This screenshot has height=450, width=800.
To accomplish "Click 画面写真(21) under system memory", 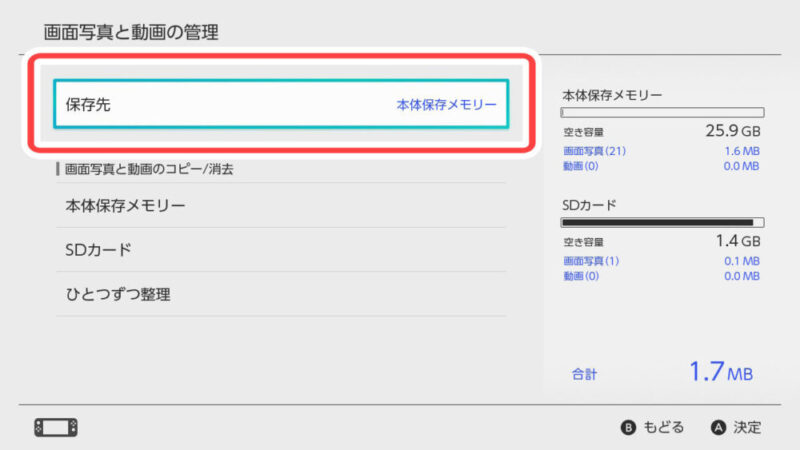I will coord(595,150).
